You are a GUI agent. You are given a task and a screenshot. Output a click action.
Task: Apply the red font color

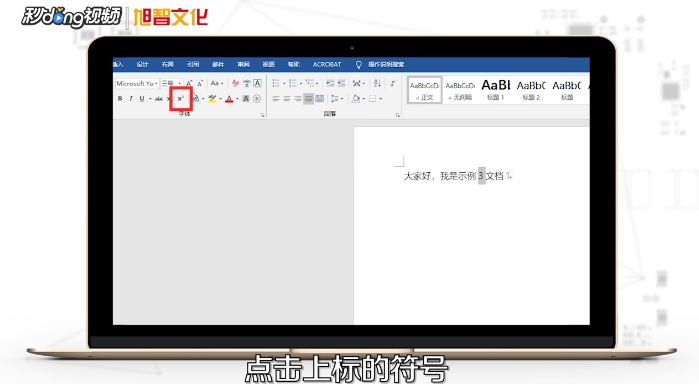(229, 99)
